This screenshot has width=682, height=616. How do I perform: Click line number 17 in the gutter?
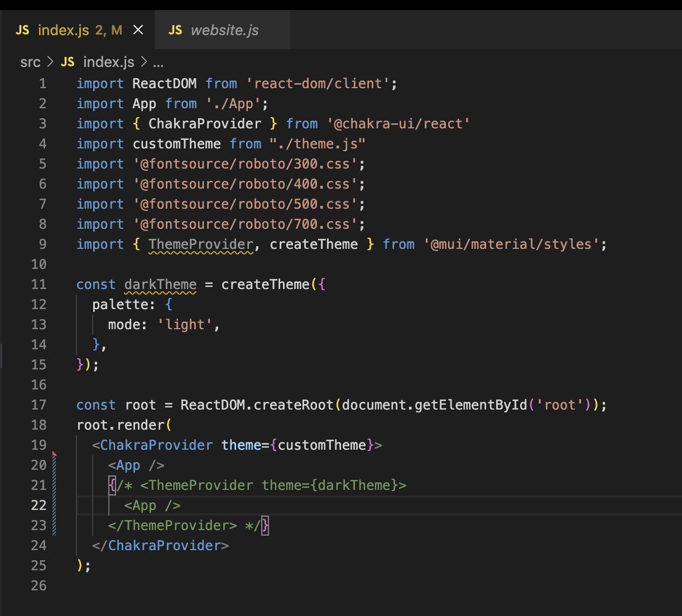[x=39, y=405]
